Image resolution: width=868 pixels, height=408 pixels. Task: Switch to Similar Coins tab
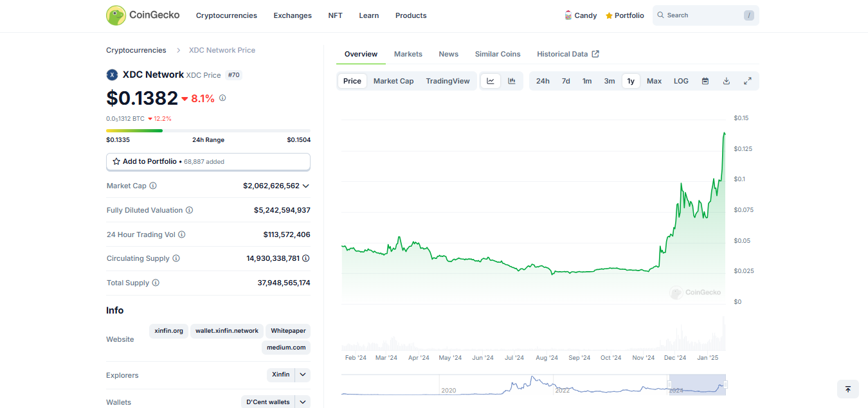pyautogui.click(x=498, y=54)
